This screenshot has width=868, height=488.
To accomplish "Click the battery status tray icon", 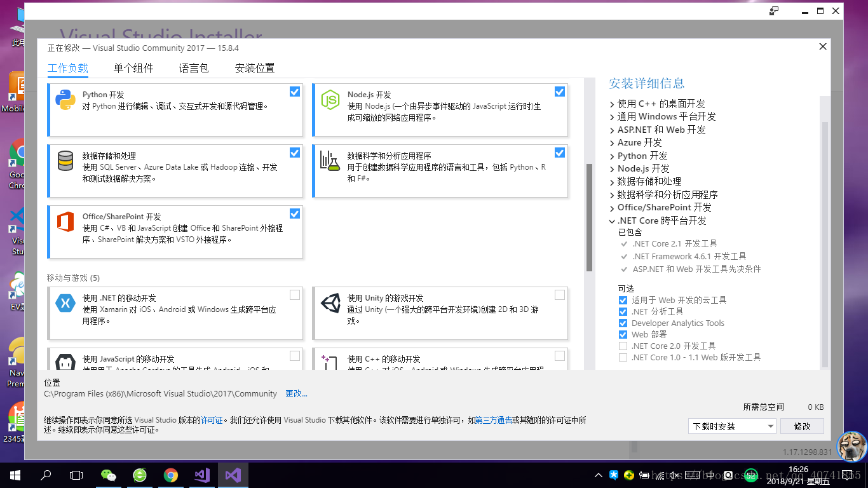I will 645,475.
